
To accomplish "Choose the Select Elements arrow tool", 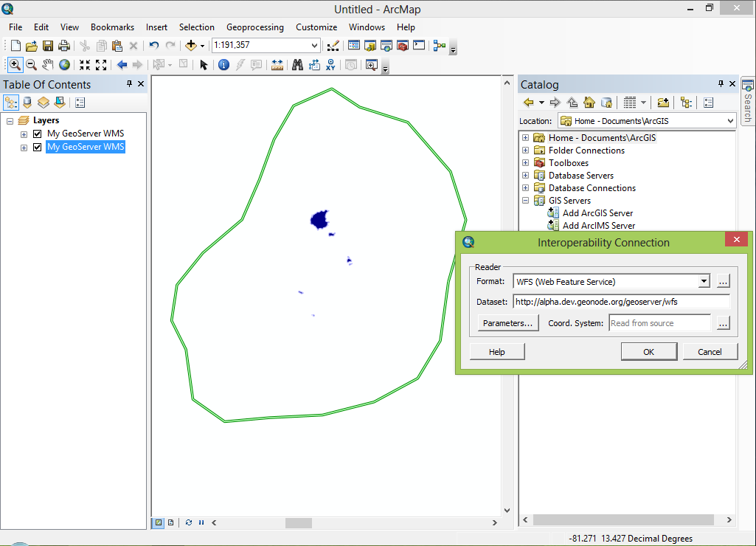I will (x=204, y=65).
